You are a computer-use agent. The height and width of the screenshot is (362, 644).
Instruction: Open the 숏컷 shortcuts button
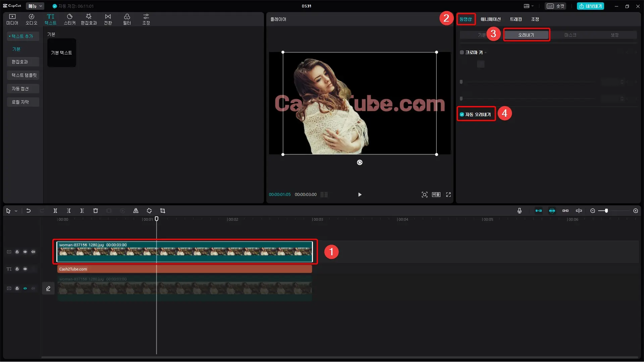click(555, 6)
